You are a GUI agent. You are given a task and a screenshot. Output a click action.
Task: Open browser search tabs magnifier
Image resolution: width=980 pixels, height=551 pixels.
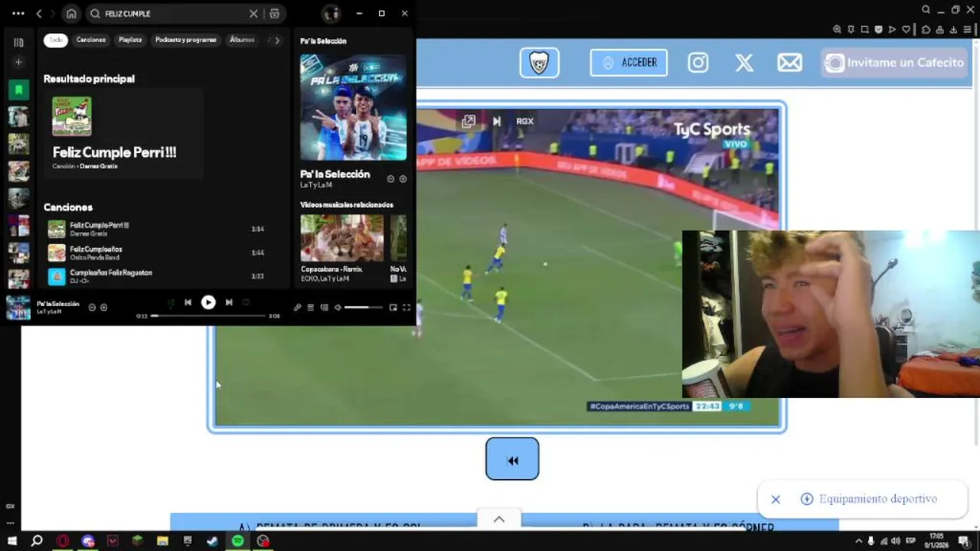[x=926, y=10]
